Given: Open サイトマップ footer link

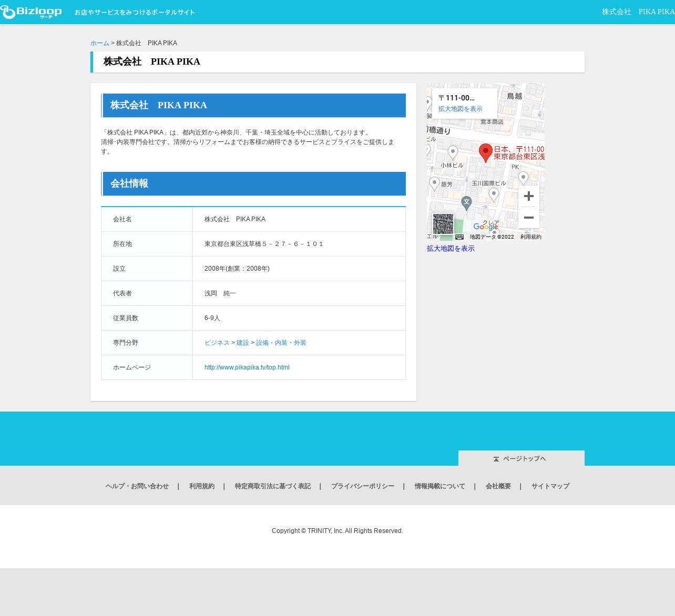Looking at the screenshot, I should 550,486.
